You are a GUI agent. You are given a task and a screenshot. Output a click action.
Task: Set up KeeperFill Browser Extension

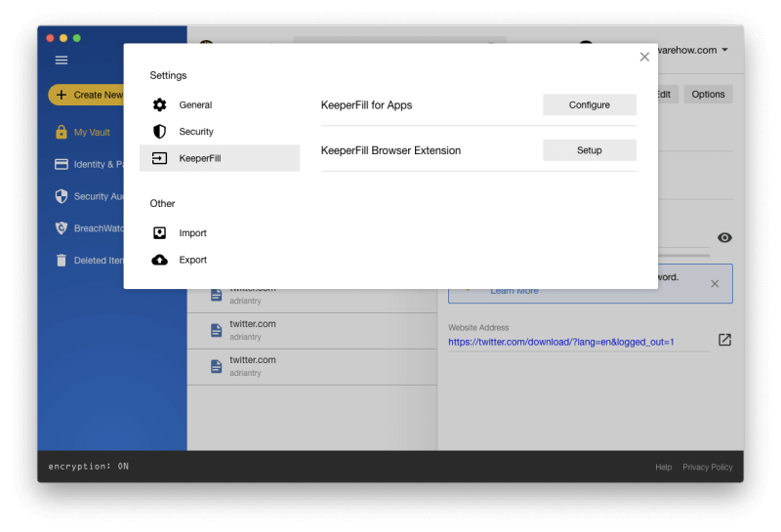590,150
